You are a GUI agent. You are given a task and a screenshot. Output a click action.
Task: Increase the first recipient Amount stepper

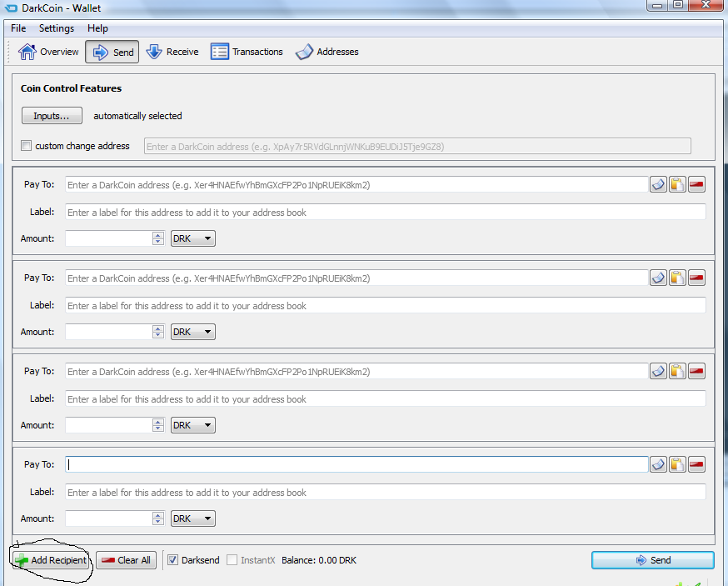pos(158,235)
